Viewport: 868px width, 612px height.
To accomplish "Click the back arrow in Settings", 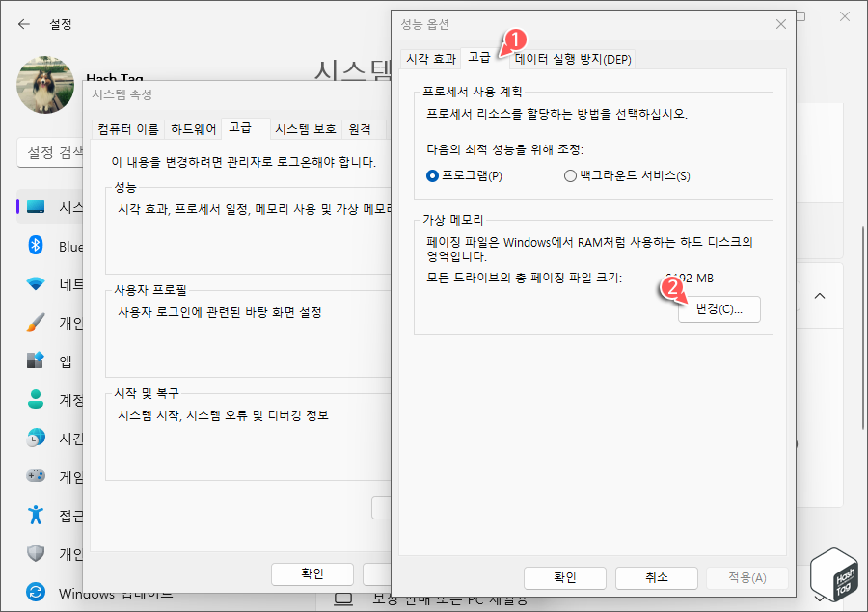I will [x=22, y=24].
